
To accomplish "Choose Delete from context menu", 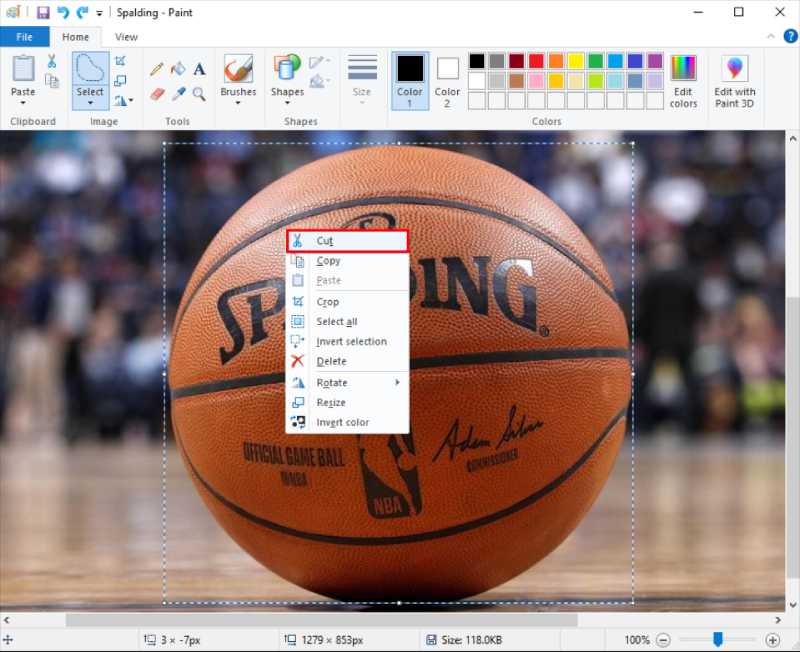I will (x=347, y=361).
